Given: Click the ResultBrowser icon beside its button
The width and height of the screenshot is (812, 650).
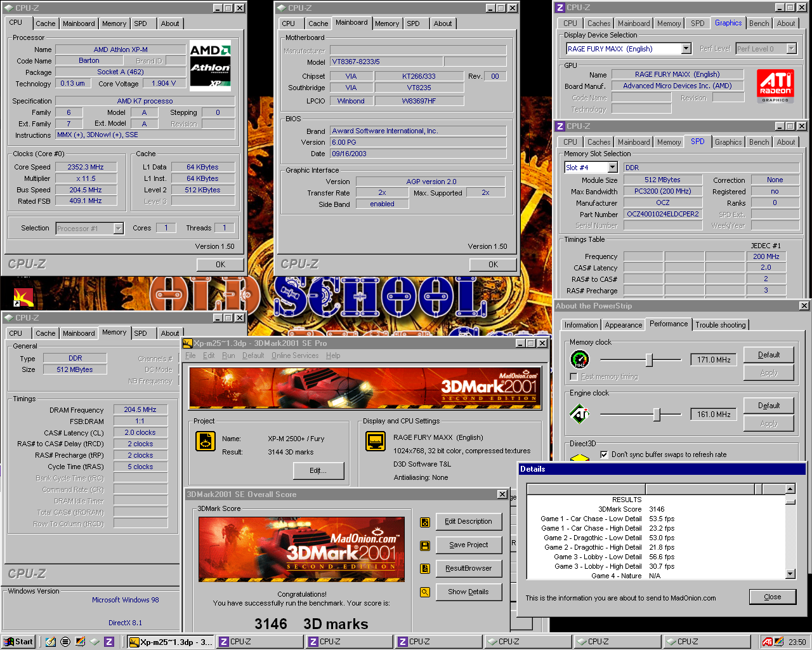Looking at the screenshot, I should (x=425, y=569).
